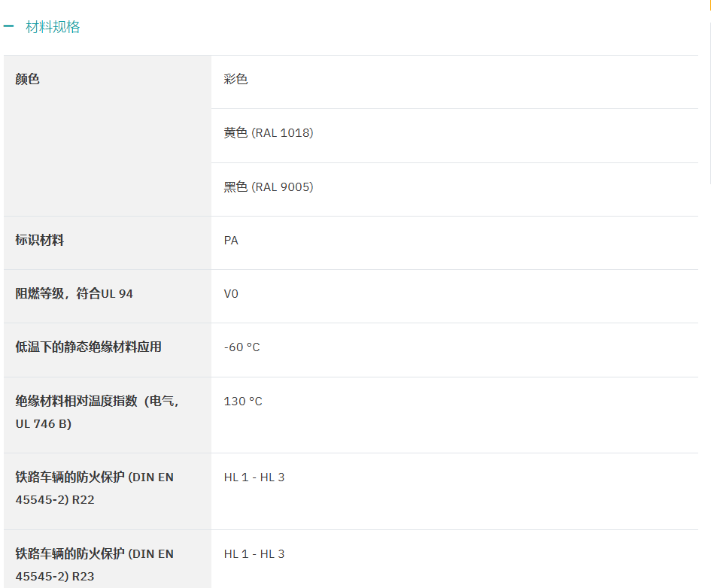Click the 颜色 row label
The image size is (711, 588).
[28, 79]
